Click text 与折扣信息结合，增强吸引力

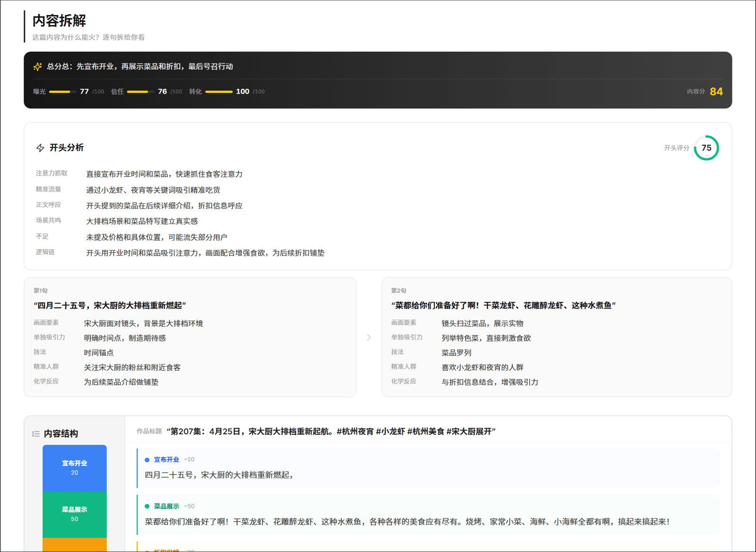tap(490, 382)
